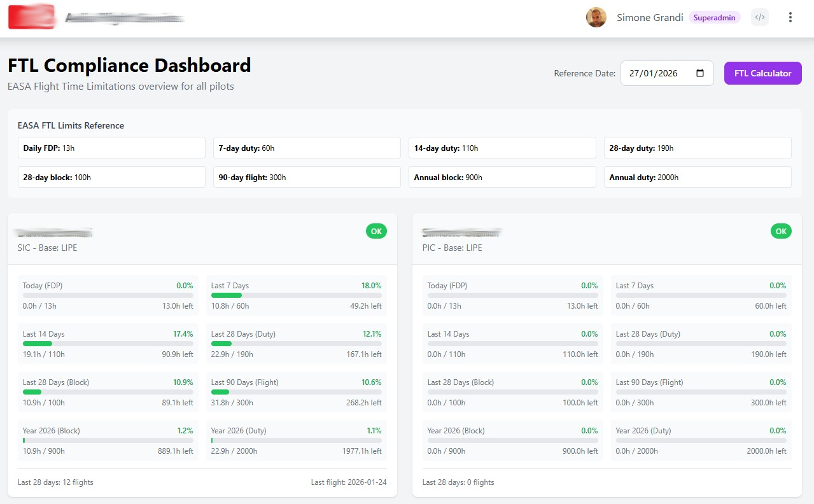Click the Last 7 Days progress bar at 18.0%
Image resolution: width=814 pixels, height=504 pixels.
coord(296,295)
